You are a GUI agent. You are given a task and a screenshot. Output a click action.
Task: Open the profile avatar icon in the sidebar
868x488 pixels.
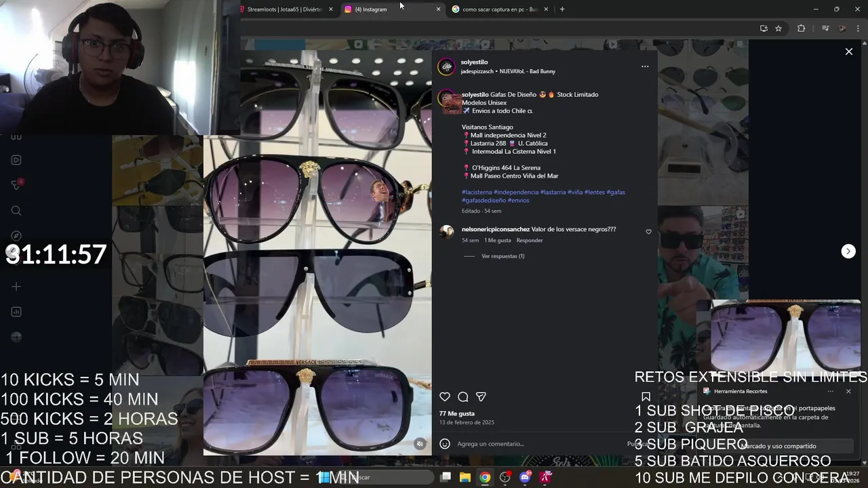(x=16, y=337)
